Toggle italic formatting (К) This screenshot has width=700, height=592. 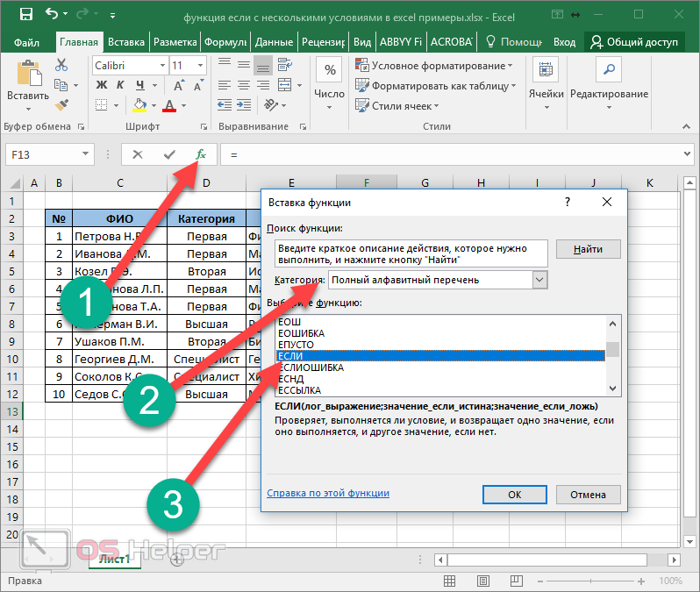(x=120, y=85)
